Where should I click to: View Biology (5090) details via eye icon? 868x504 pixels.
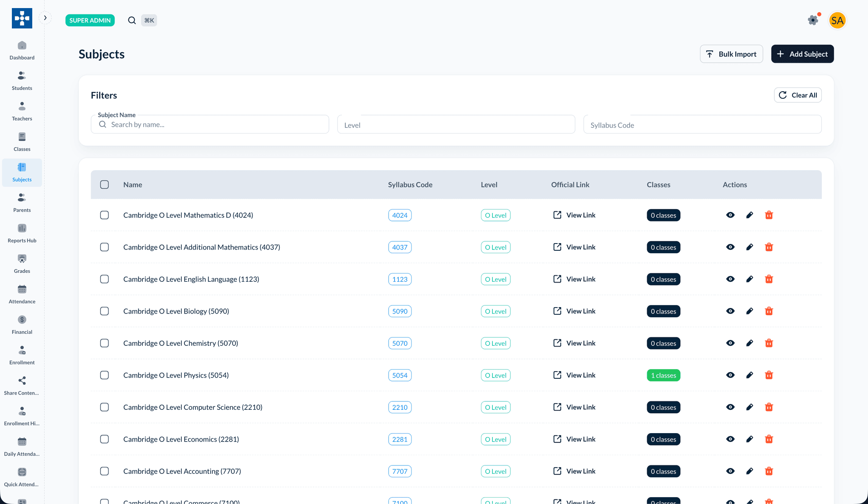730,311
